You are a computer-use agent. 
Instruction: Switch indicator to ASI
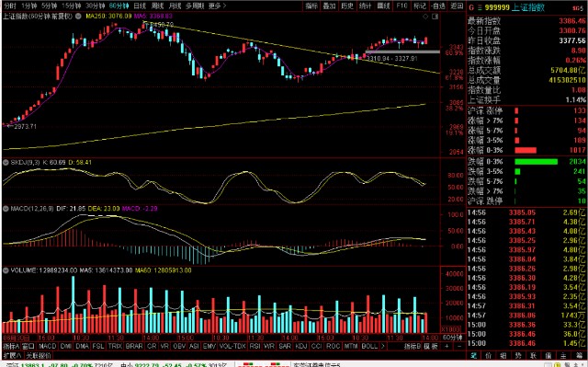[194, 346]
